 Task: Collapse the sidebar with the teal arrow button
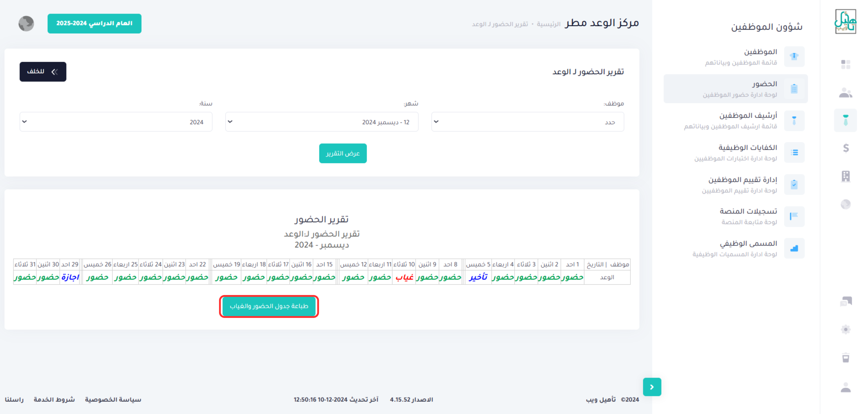pyautogui.click(x=652, y=387)
